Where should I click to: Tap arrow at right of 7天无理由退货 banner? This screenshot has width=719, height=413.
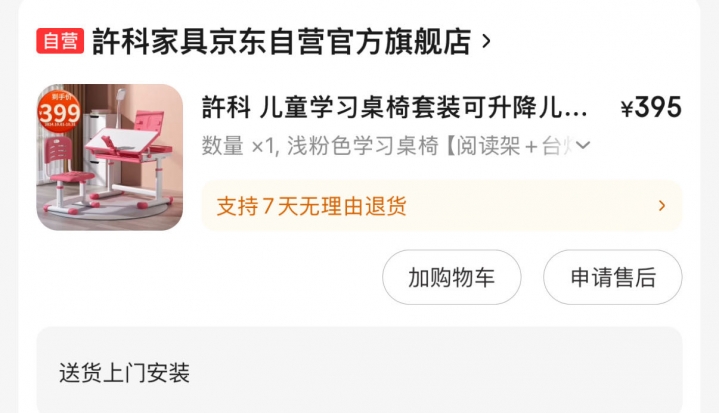pyautogui.click(x=662, y=205)
